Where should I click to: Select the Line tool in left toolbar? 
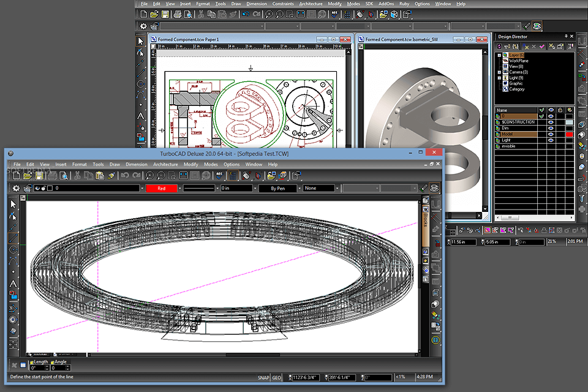pos(12,237)
